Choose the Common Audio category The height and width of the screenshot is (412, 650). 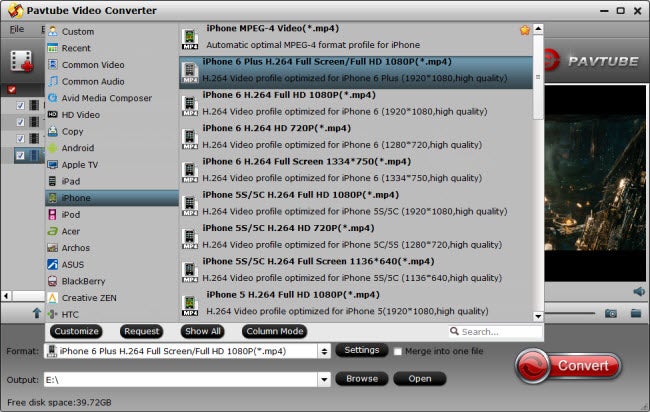(112, 81)
